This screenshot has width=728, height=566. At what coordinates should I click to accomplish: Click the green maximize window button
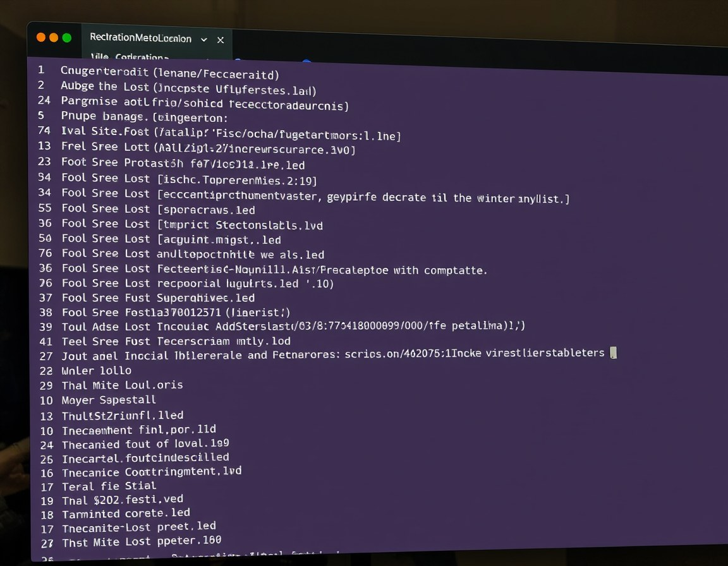(x=67, y=37)
